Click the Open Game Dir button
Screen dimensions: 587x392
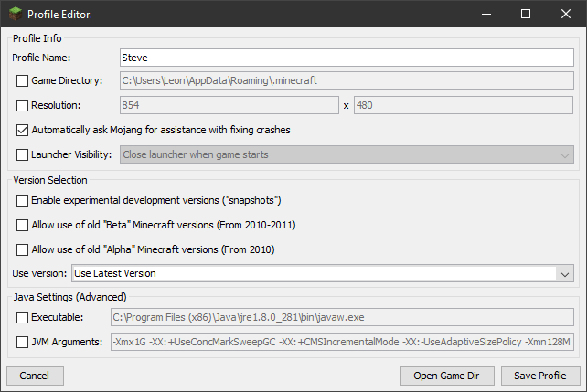point(448,376)
